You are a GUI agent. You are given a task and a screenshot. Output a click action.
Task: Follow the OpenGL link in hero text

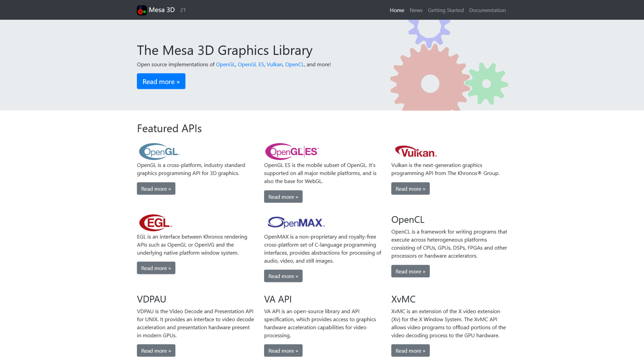coord(225,64)
